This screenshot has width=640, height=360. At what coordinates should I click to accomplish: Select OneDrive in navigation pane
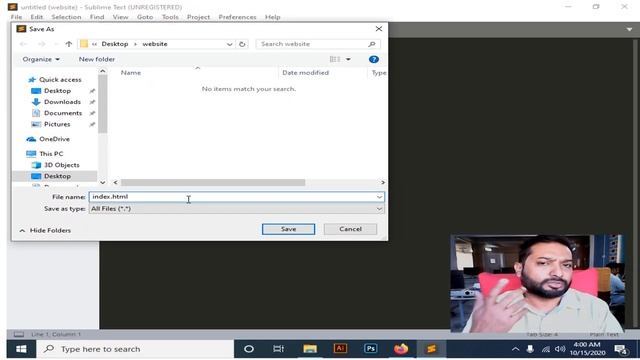tap(54, 139)
